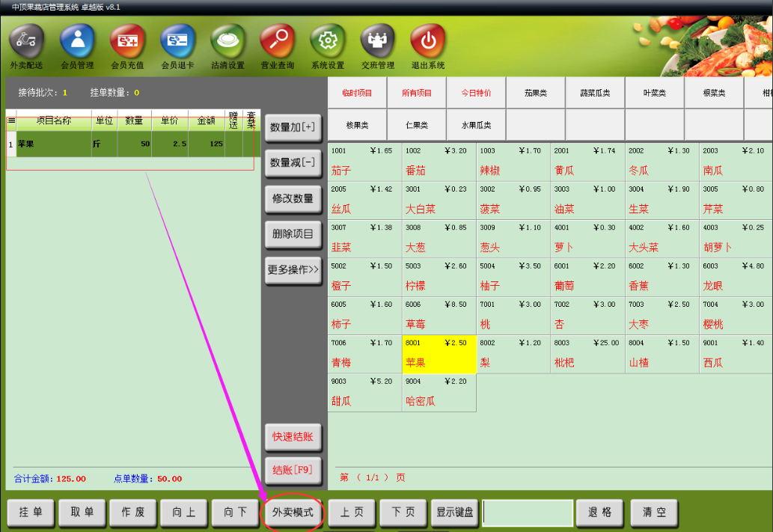773x532 pixels.
Task: Add product 冬瓜 2002
Action: (662, 162)
